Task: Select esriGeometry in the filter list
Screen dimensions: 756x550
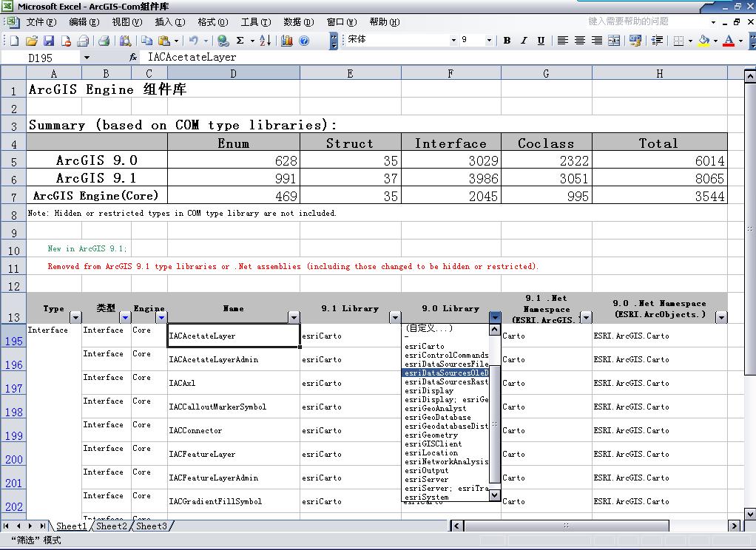Action: tap(445, 435)
